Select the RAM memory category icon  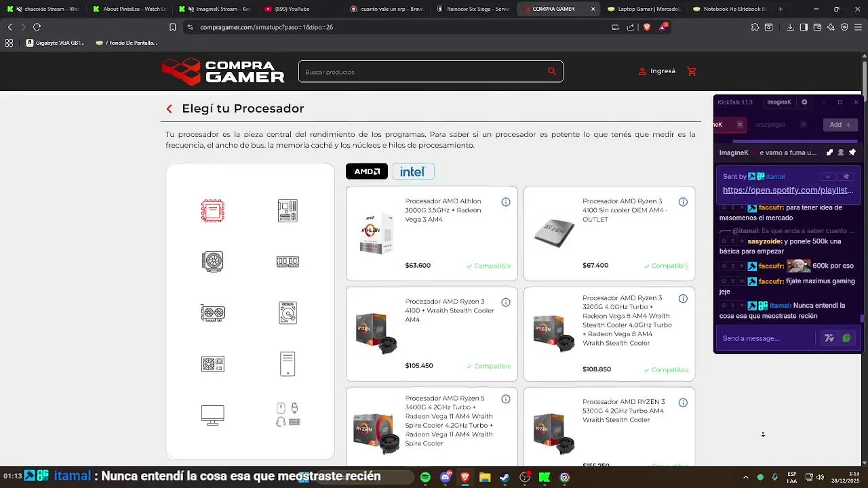(288, 262)
